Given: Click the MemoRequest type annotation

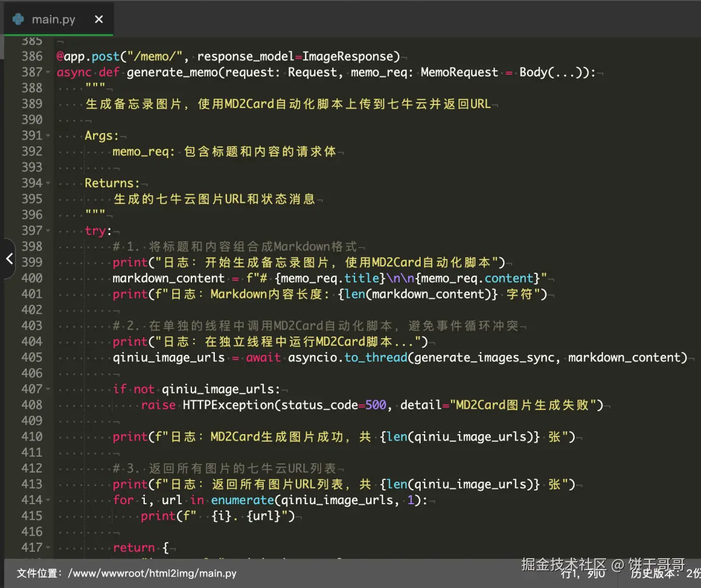Looking at the screenshot, I should pos(460,72).
